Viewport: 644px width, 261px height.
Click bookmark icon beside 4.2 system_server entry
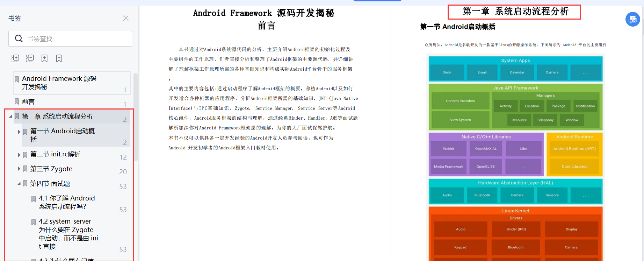click(34, 222)
